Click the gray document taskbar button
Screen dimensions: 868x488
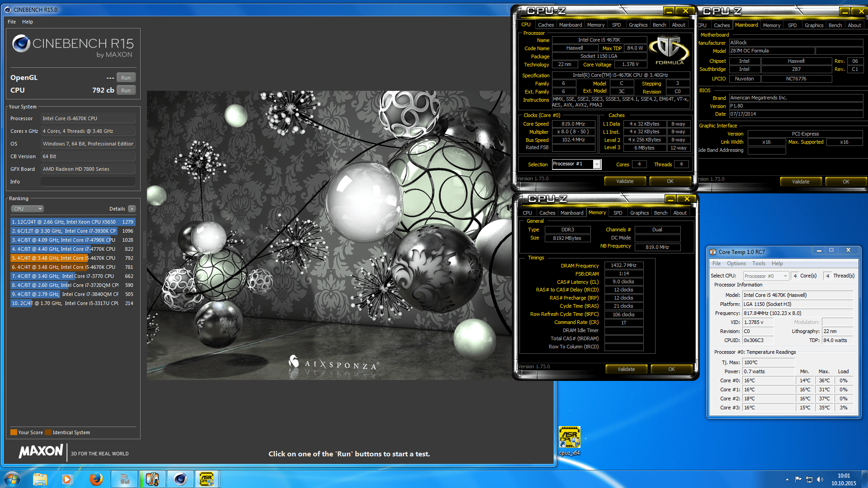pyautogui.click(x=124, y=479)
